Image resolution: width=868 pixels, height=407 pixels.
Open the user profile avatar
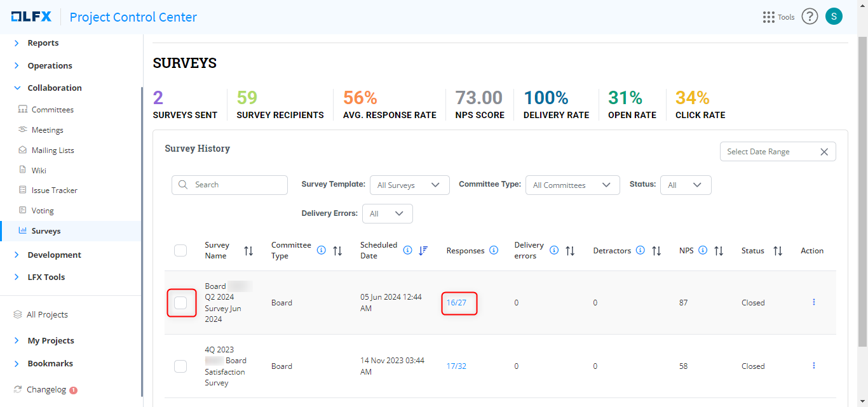[x=834, y=17]
